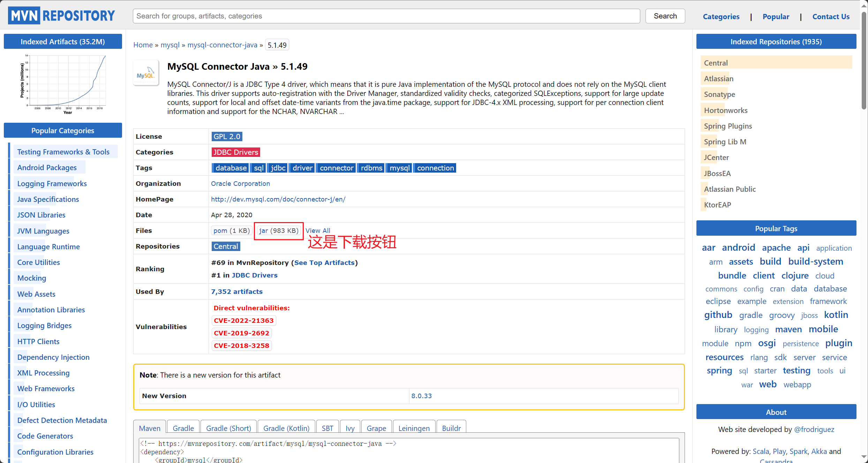Open the Contact Us page
The image size is (868, 463).
point(831,16)
